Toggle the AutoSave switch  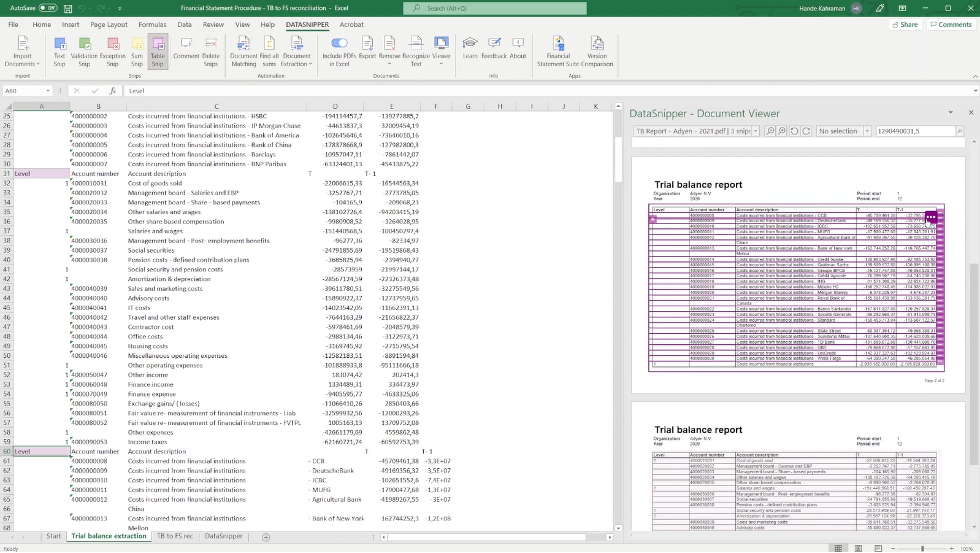[x=47, y=8]
